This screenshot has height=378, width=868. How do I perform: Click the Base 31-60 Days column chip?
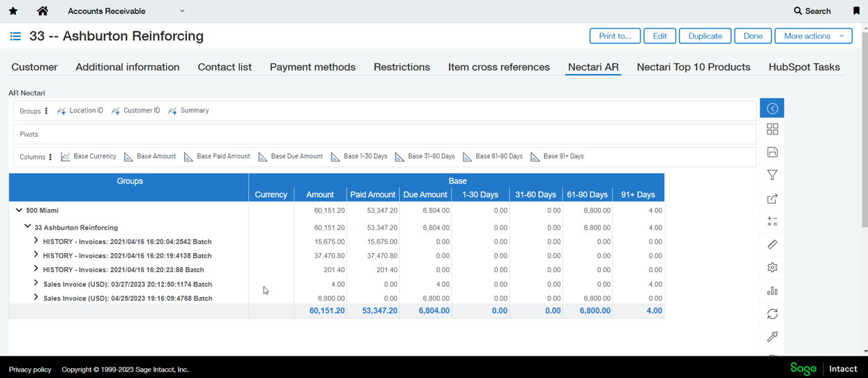click(x=425, y=157)
